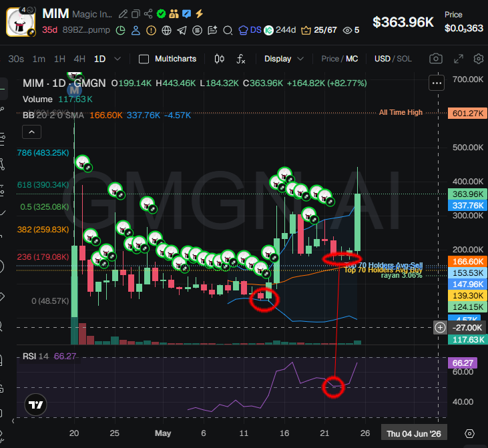Select the 1m timeframe

[x=39, y=59]
